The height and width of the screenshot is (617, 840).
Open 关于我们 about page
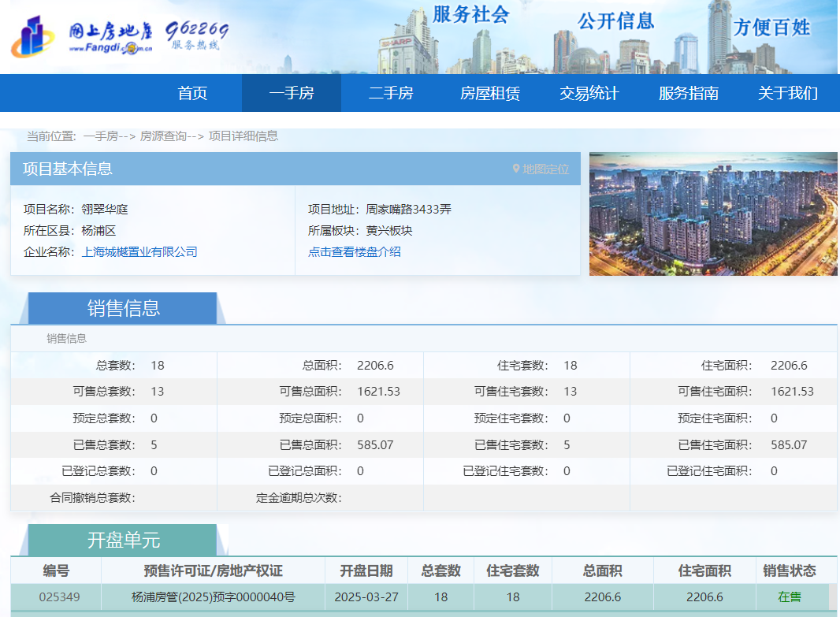click(x=788, y=93)
